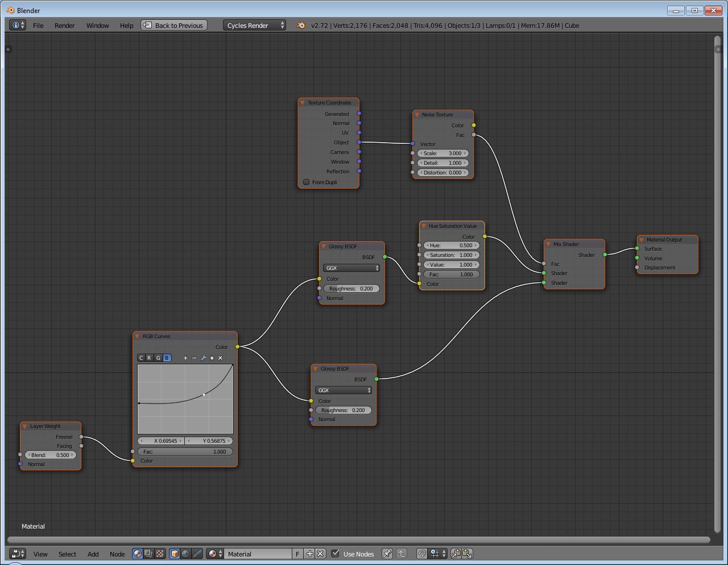The width and height of the screenshot is (728, 565).
Task: Collapse the RGB Curves node
Action: [x=137, y=336]
